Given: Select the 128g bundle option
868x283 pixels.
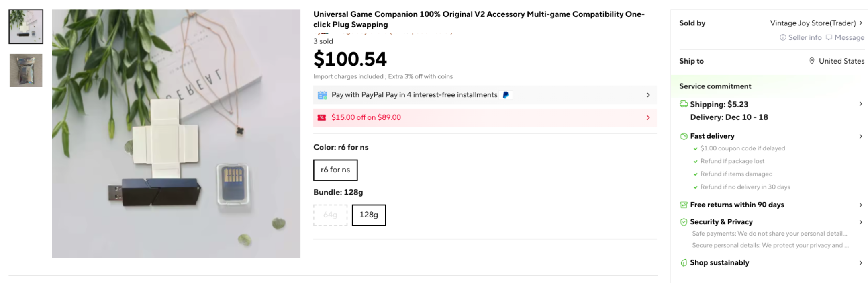Looking at the screenshot, I should [369, 215].
